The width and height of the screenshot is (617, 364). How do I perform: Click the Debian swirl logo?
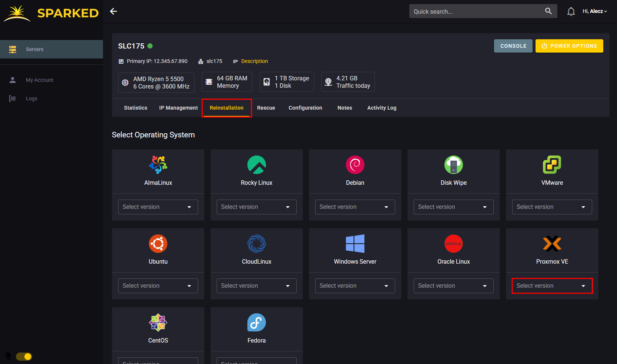point(355,165)
